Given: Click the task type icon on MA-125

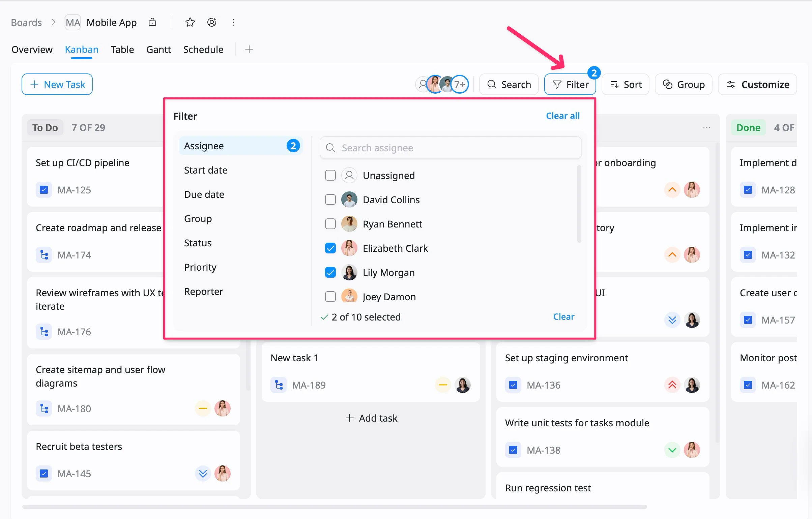Looking at the screenshot, I should 44,190.
